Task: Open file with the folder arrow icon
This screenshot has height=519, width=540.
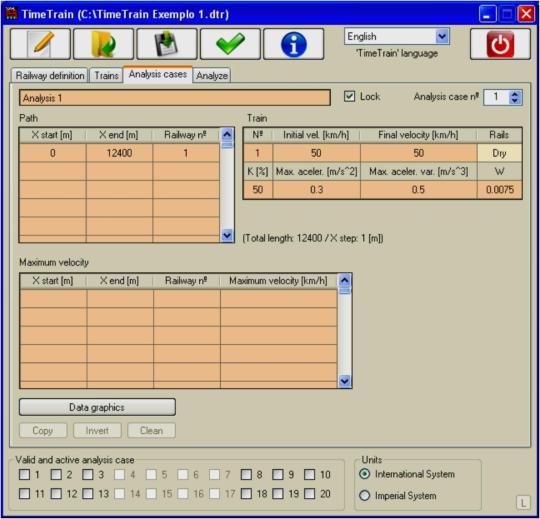Action: pyautogui.click(x=104, y=44)
